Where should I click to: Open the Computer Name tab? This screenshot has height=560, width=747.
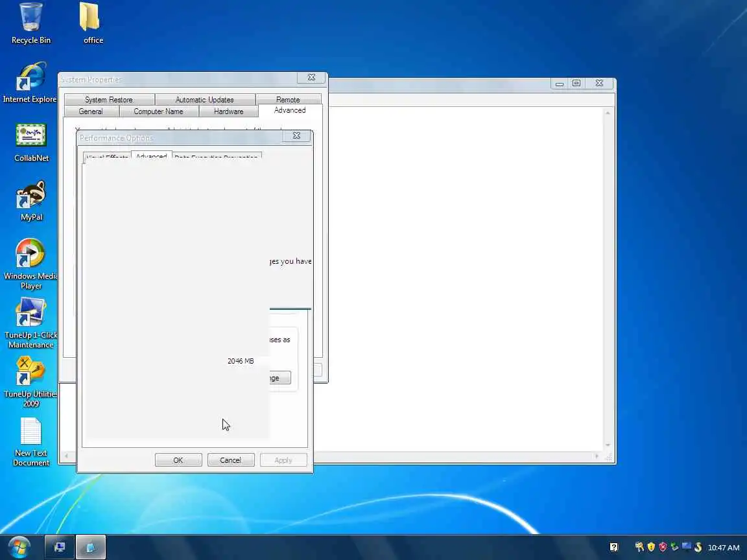(x=158, y=111)
